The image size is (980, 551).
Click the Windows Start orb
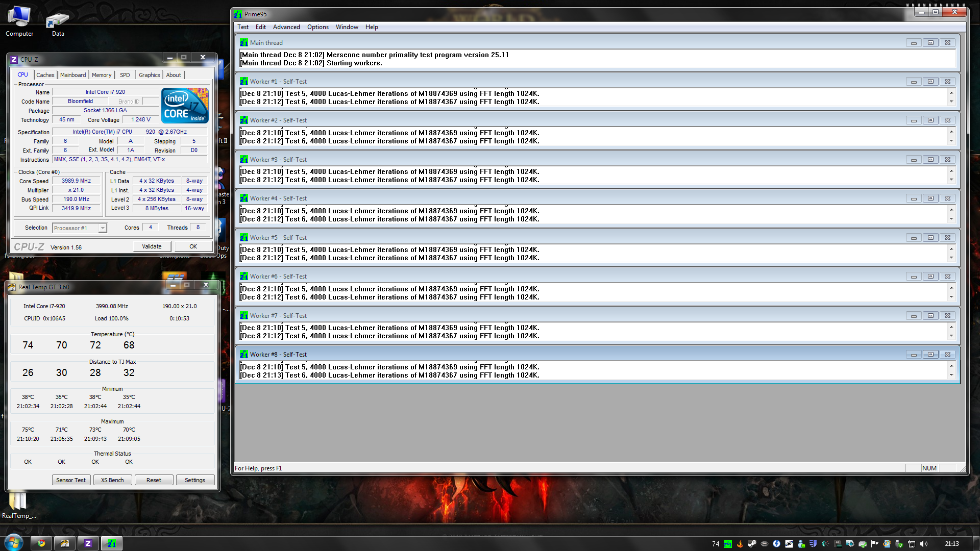click(13, 543)
